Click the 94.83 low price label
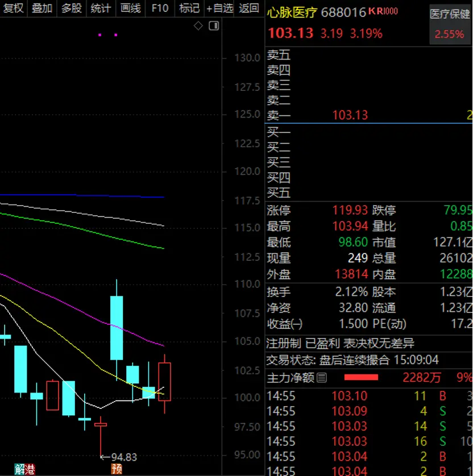Viewport: 473px width, 476px height. point(123,457)
